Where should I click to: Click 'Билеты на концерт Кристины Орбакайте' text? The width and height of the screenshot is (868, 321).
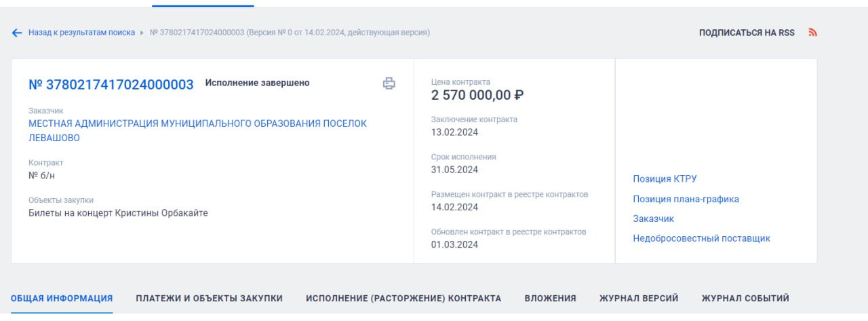118,213
